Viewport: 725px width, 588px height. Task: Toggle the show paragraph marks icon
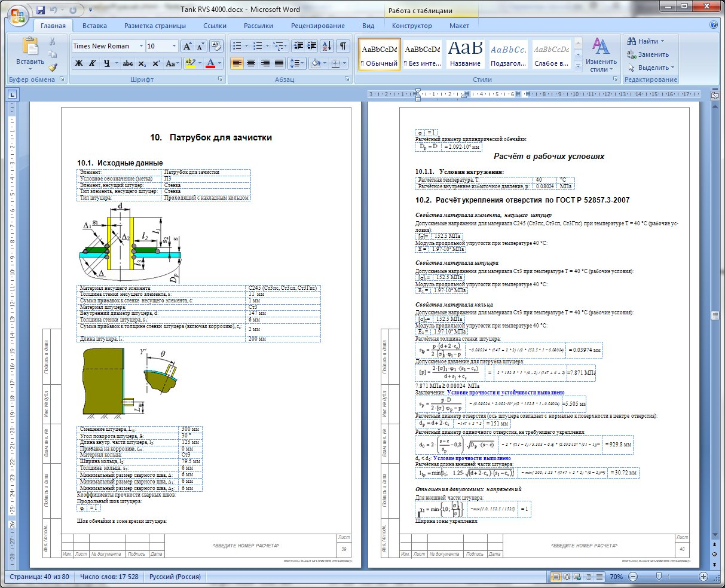[343, 46]
